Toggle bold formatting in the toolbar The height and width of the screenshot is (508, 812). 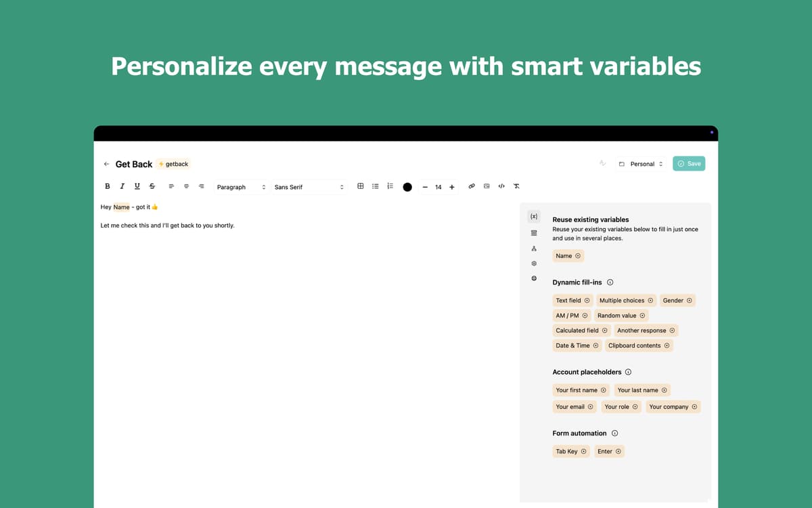pyautogui.click(x=107, y=186)
